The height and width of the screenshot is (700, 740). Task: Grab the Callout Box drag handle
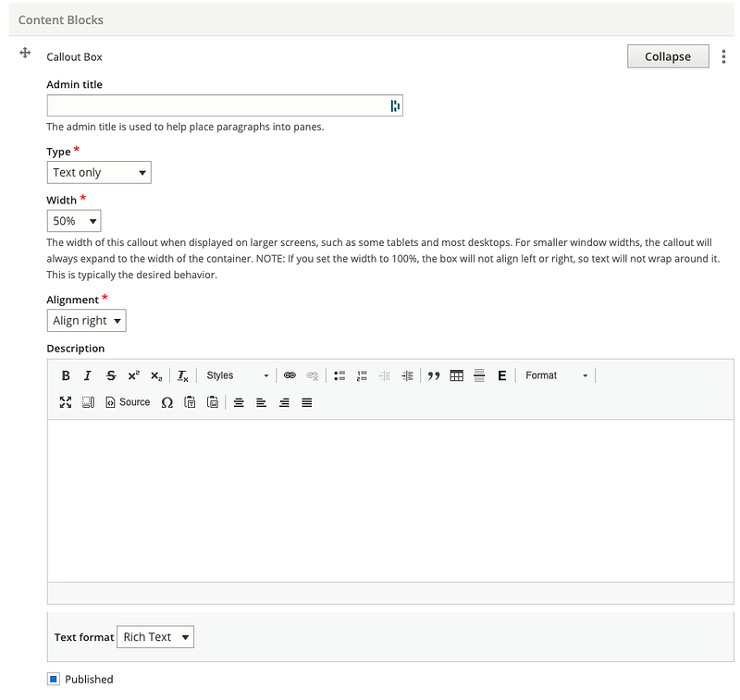25,53
